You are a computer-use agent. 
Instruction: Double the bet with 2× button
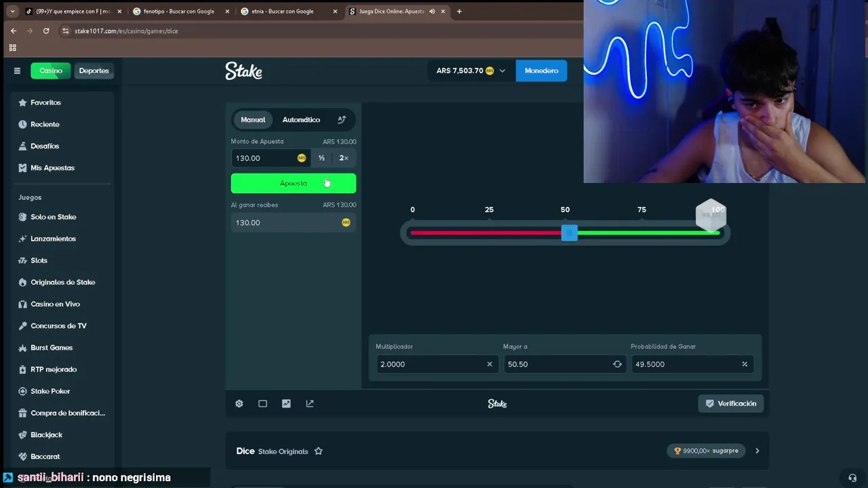(344, 158)
